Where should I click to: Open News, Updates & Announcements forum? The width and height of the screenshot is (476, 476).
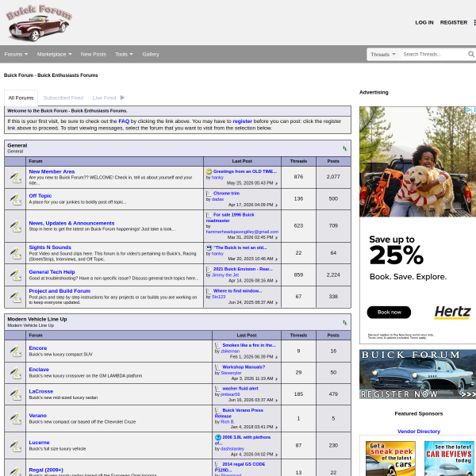pos(71,223)
